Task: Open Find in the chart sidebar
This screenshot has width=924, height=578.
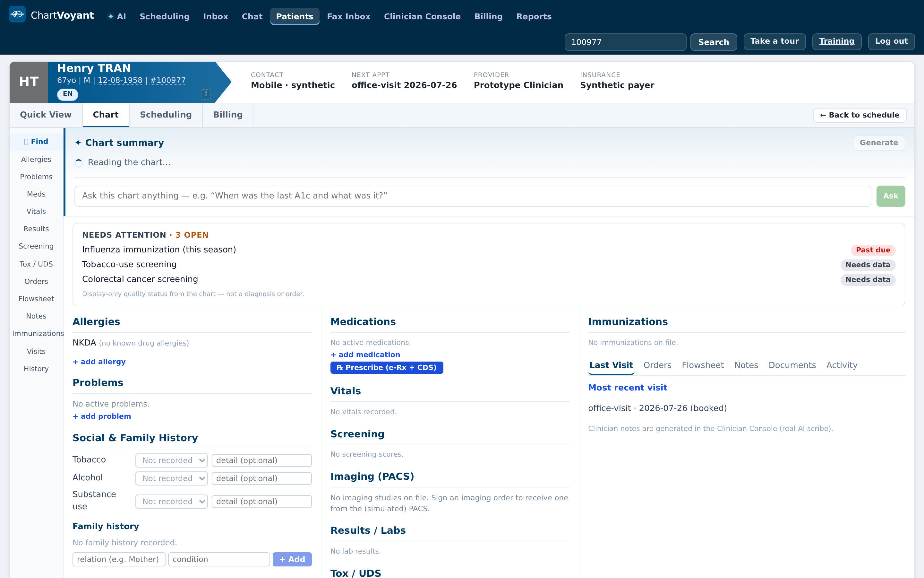Action: point(36,141)
